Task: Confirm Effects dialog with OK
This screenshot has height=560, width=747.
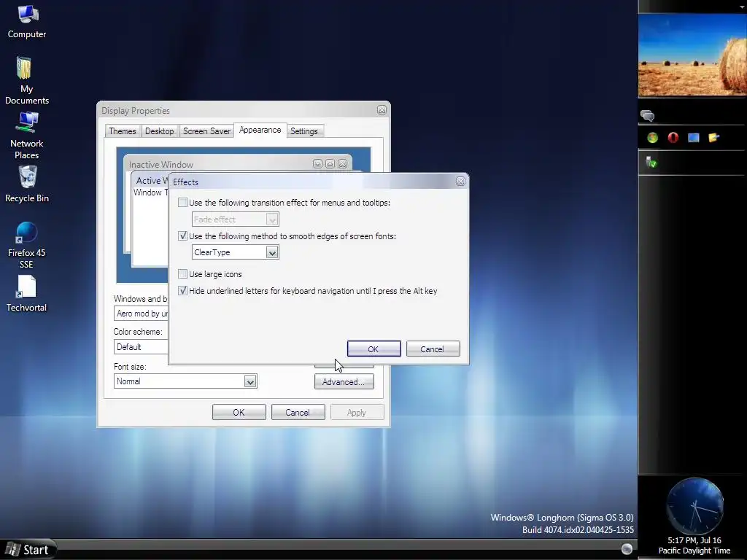Action: click(x=374, y=349)
